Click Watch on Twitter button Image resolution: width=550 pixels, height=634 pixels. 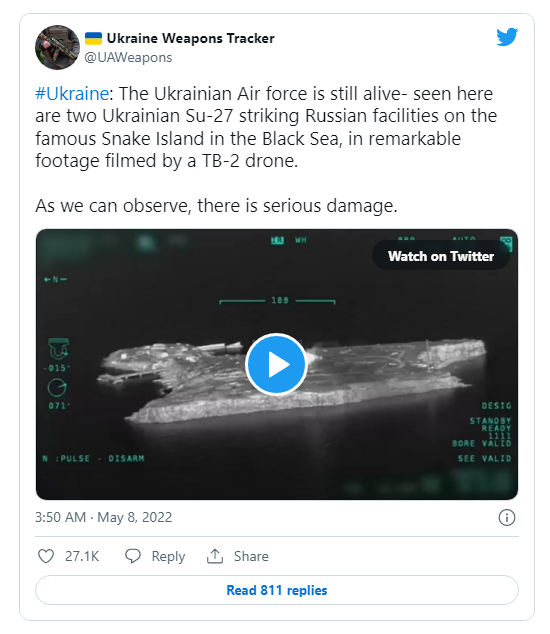coord(441,256)
